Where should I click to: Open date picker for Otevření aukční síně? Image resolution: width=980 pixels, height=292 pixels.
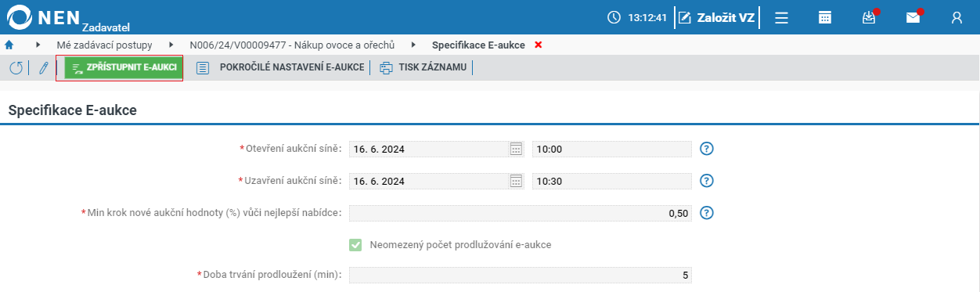[516, 149]
